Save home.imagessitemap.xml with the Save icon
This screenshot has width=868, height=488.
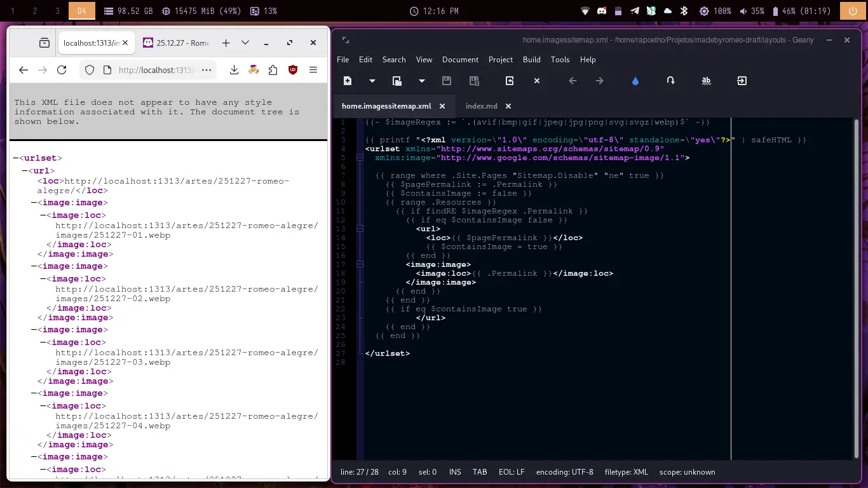(447, 81)
